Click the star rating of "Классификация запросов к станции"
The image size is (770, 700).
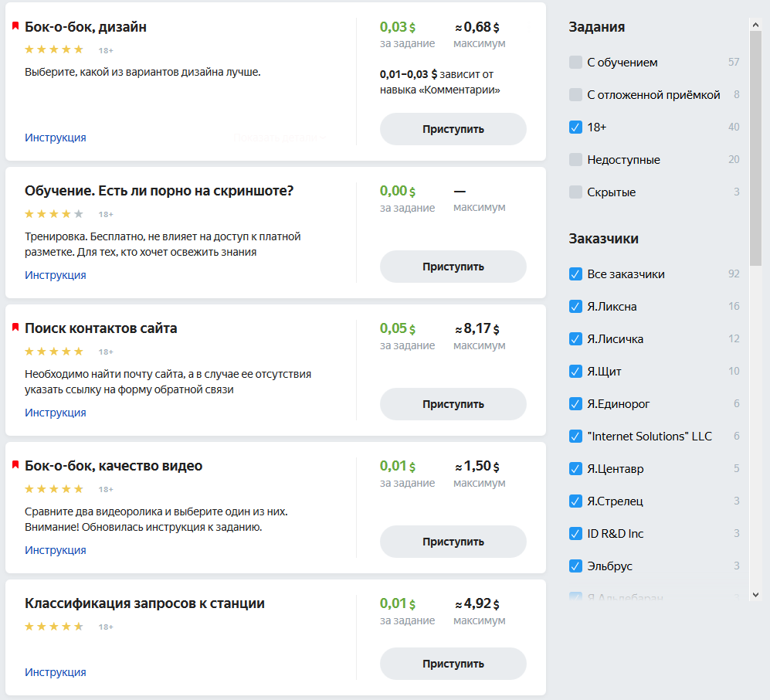(x=54, y=627)
